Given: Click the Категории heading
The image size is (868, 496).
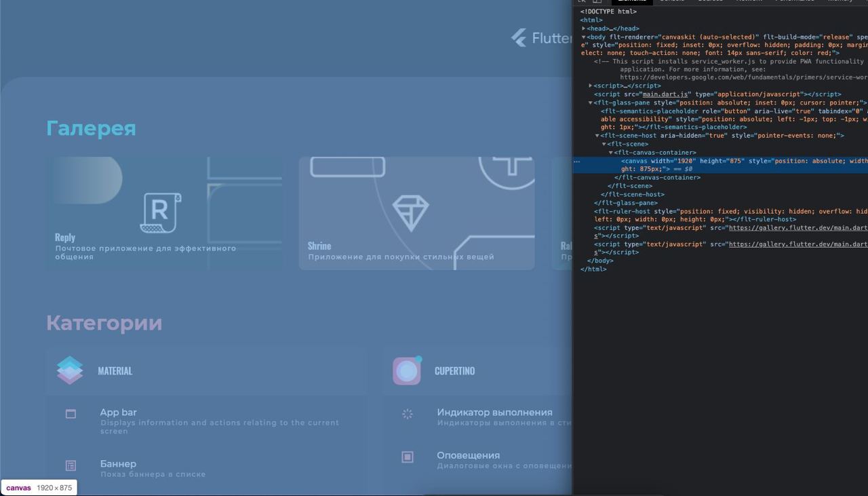Looking at the screenshot, I should (104, 323).
